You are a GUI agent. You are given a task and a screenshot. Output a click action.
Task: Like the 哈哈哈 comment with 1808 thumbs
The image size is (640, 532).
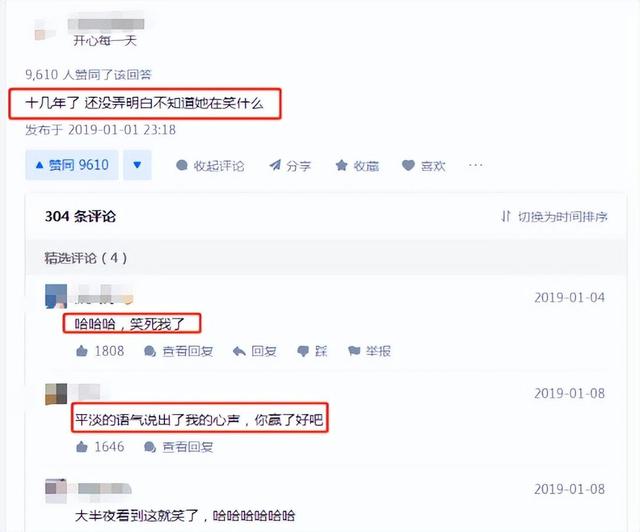pos(100,351)
